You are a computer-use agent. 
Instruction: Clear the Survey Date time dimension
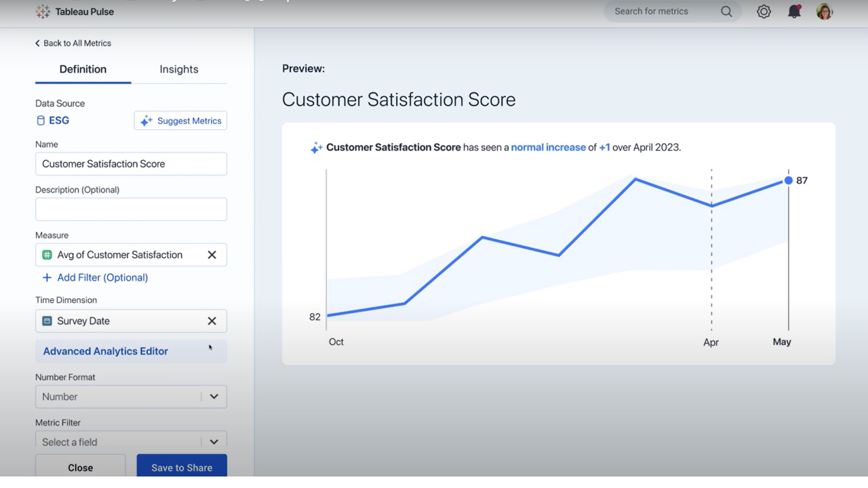(212, 321)
